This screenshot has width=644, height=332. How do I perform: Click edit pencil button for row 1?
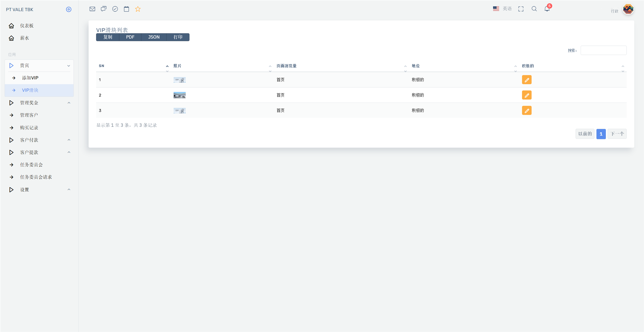click(527, 80)
